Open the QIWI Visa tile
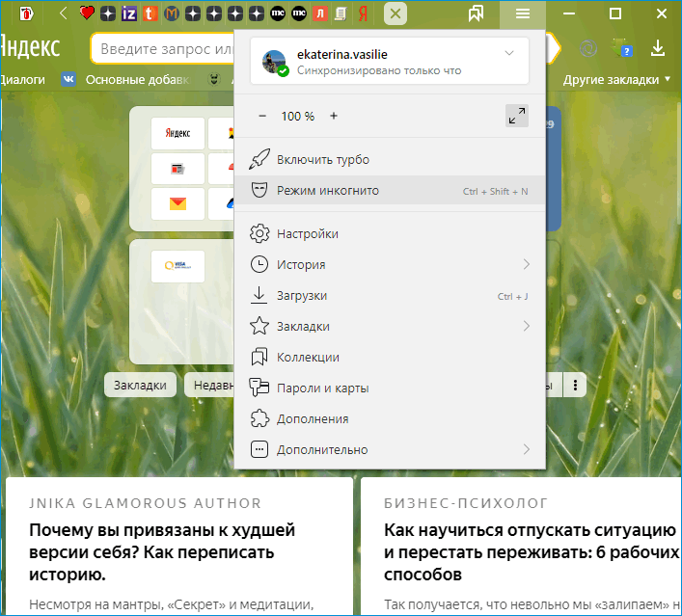The image size is (682, 616). pyautogui.click(x=177, y=266)
